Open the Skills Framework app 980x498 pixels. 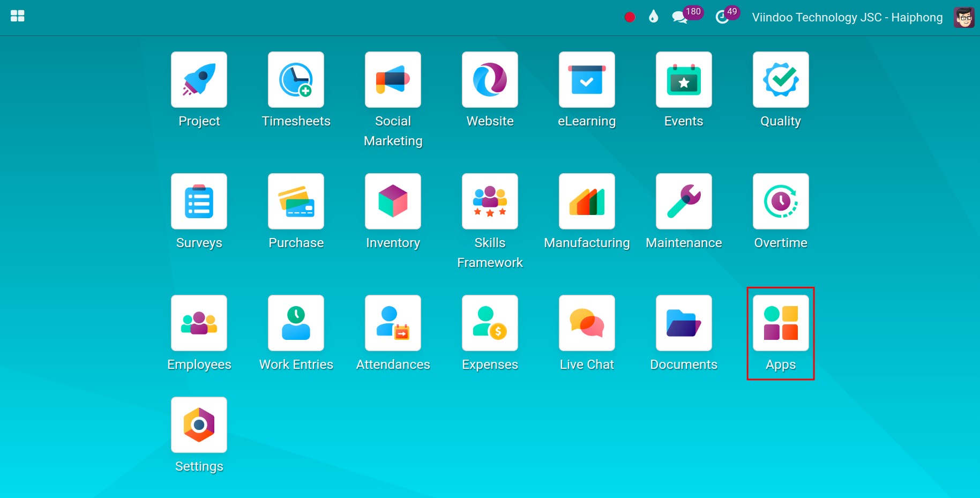point(490,202)
